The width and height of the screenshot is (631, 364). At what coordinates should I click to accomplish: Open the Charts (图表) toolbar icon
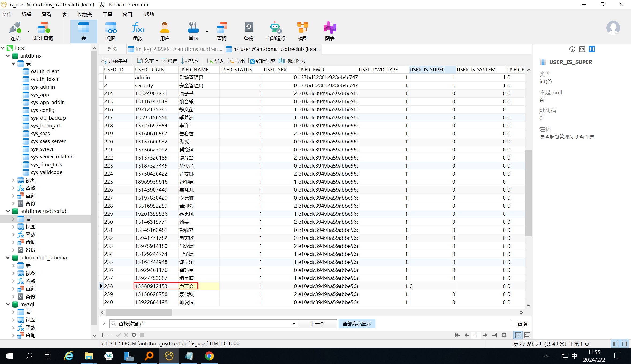(330, 31)
